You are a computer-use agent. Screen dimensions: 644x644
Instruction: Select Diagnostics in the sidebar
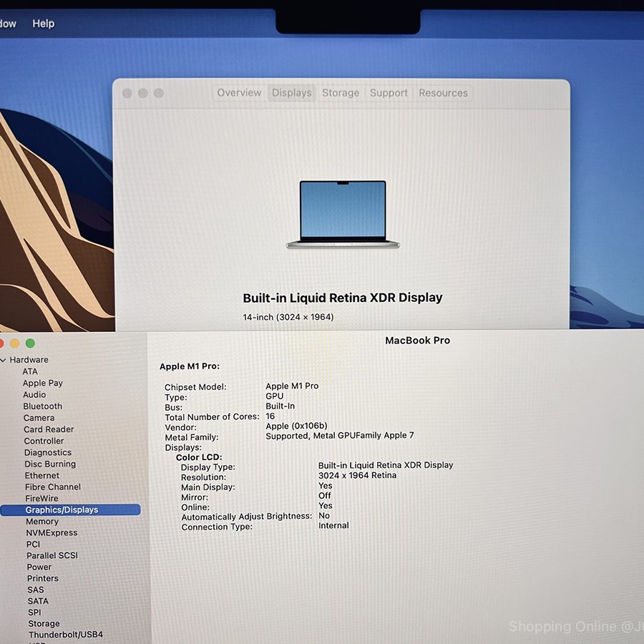tap(48, 452)
